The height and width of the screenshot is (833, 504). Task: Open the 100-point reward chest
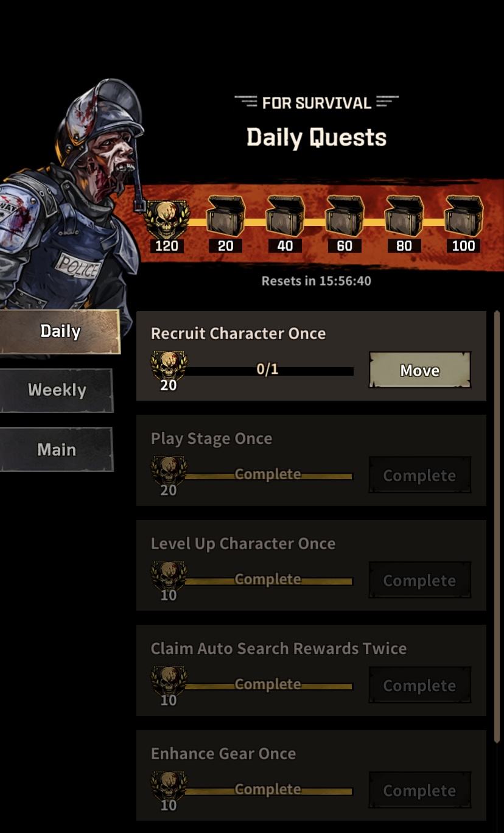(463, 216)
